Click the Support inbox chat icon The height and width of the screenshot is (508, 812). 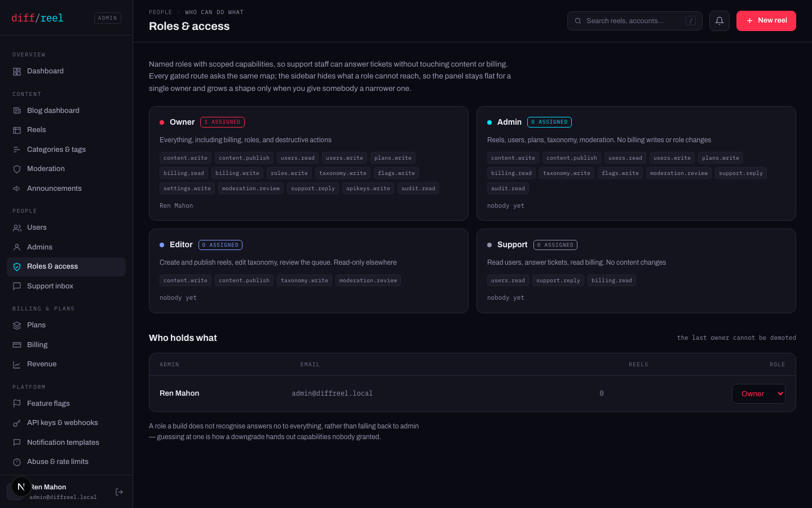17,286
